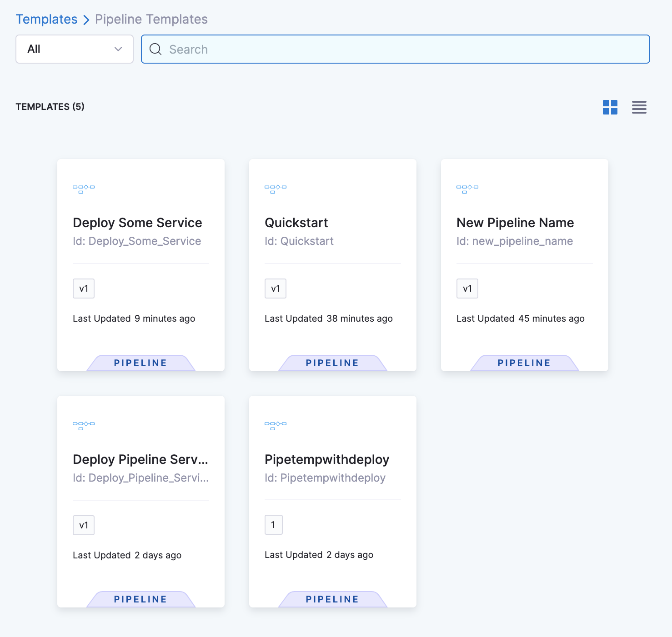Click PIPELINE tag on Quickstart card
The width and height of the screenshot is (672, 637).
(332, 363)
